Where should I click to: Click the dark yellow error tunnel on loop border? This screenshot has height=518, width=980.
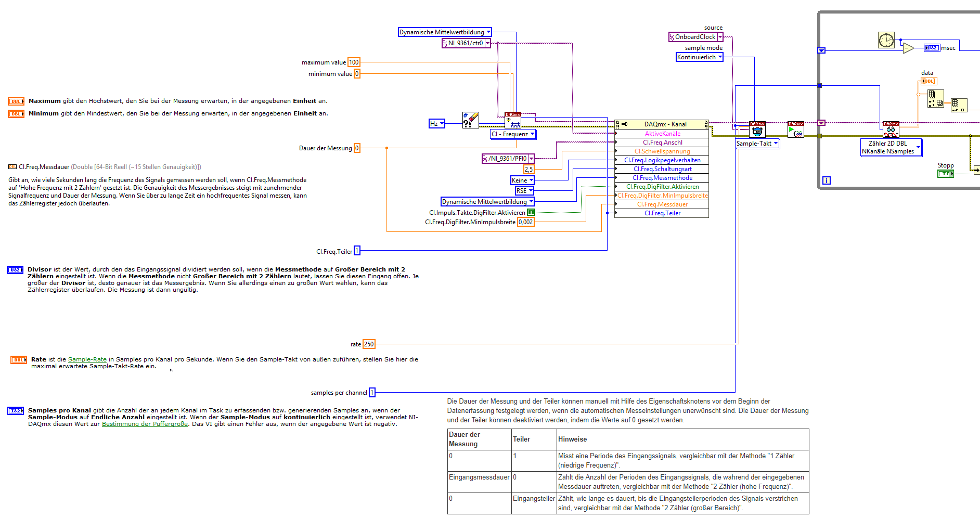click(x=820, y=136)
